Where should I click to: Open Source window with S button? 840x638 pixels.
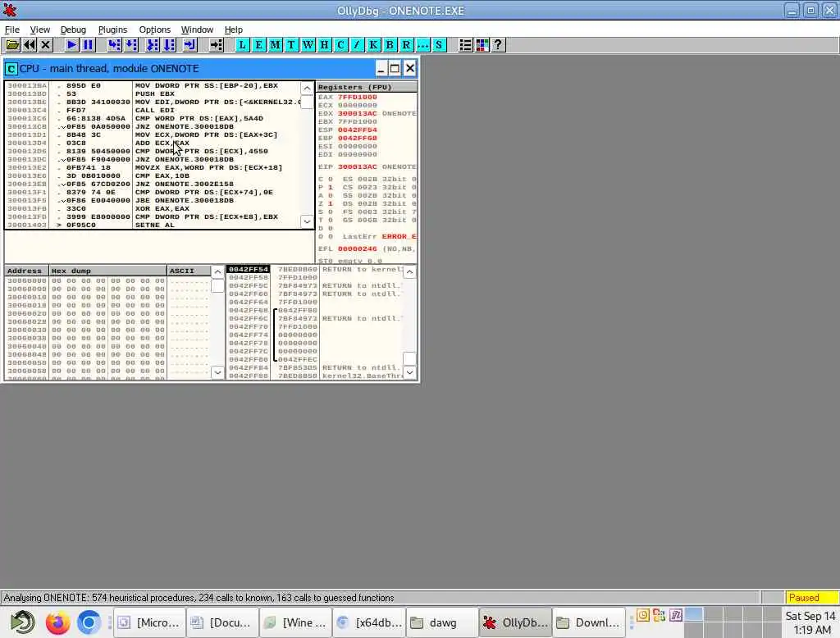(439, 45)
